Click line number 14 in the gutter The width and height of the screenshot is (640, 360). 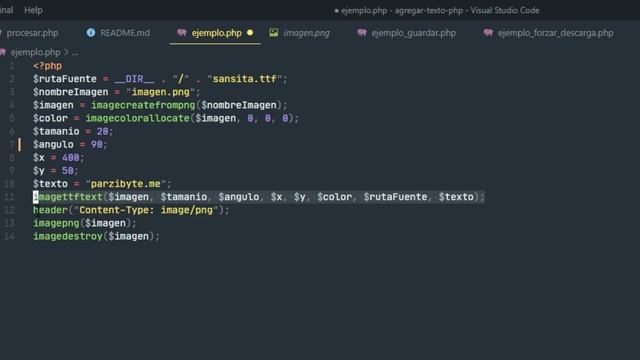[x=9, y=236]
